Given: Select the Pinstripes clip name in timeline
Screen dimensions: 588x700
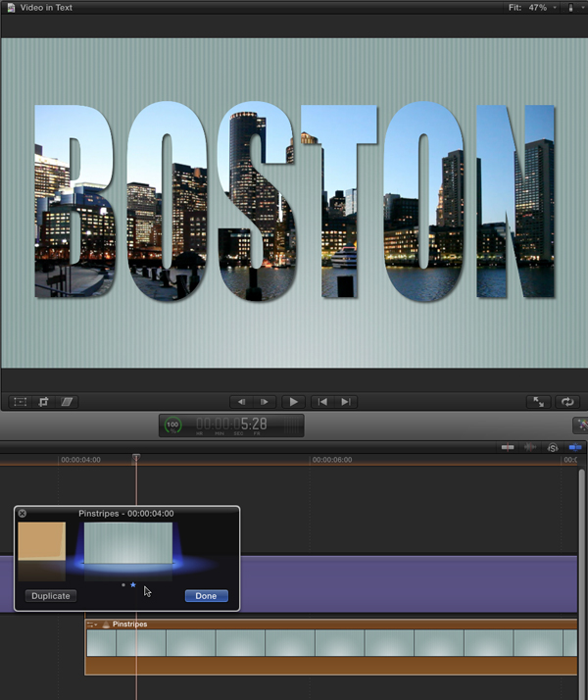Looking at the screenshot, I should [x=129, y=625].
